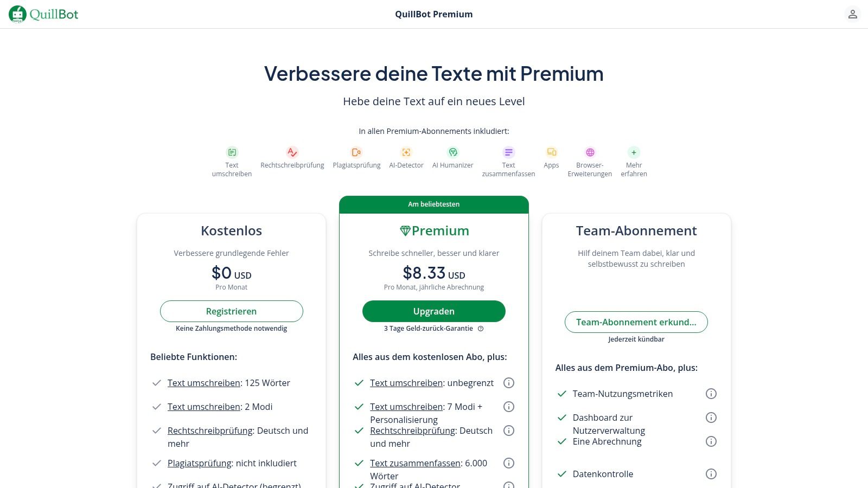Open Text umschreiben link in Kostenlos plan
868x488 pixels.
tap(203, 383)
